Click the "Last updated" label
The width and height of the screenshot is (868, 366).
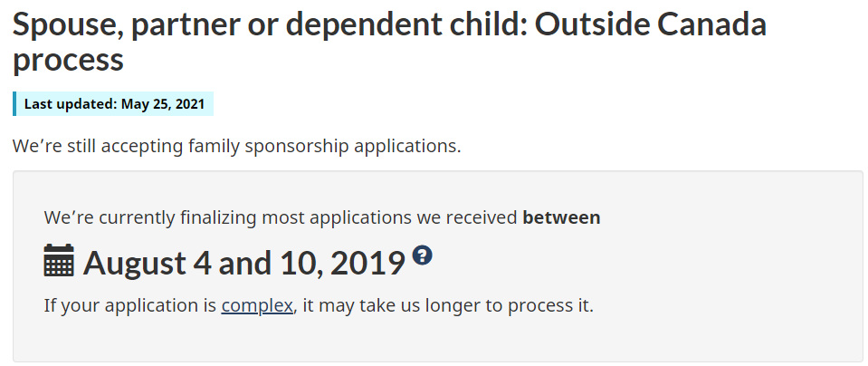[x=71, y=104]
